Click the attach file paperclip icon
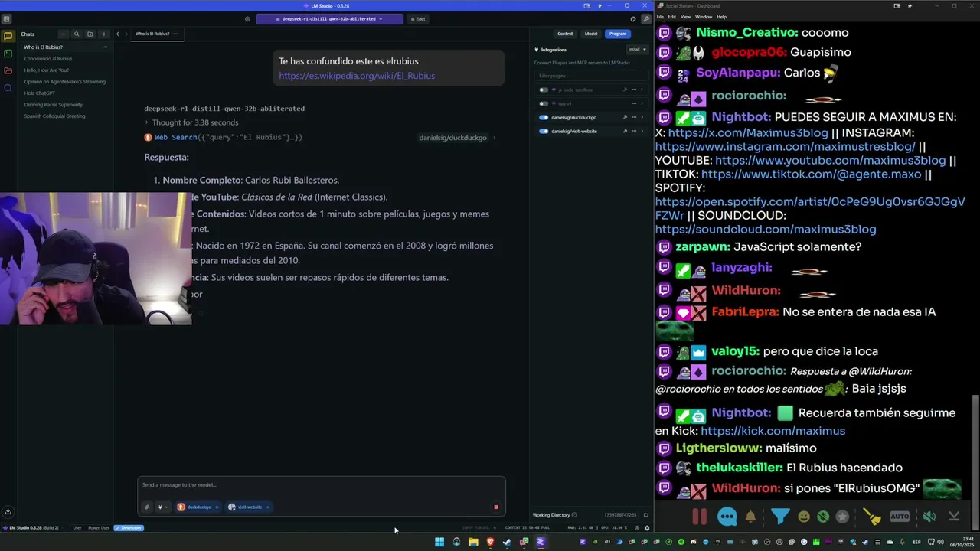 click(147, 507)
